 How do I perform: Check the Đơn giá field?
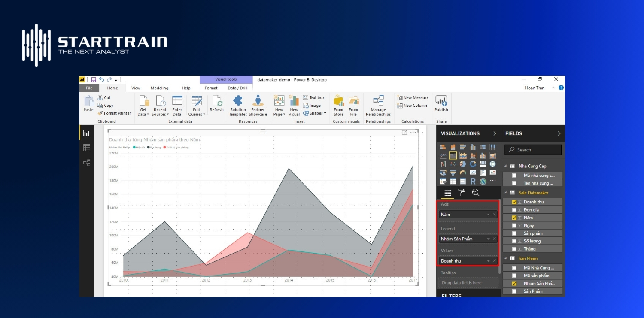[514, 209]
